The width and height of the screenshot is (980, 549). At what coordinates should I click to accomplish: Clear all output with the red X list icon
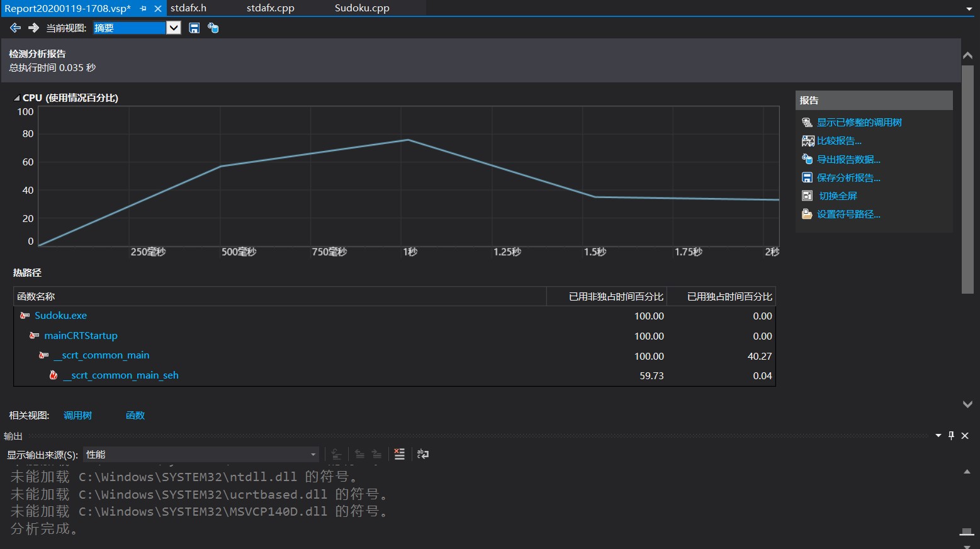[399, 454]
